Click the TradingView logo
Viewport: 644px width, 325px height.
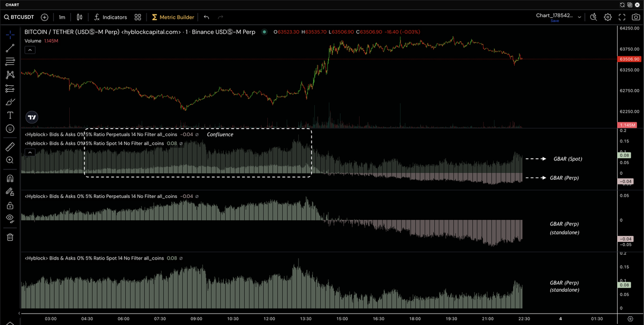(32, 117)
